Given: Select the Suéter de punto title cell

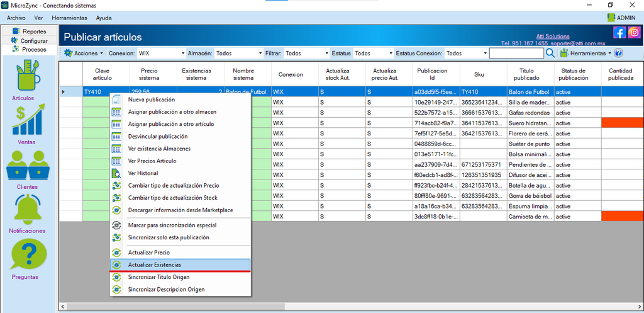Looking at the screenshot, I should tap(531, 144).
